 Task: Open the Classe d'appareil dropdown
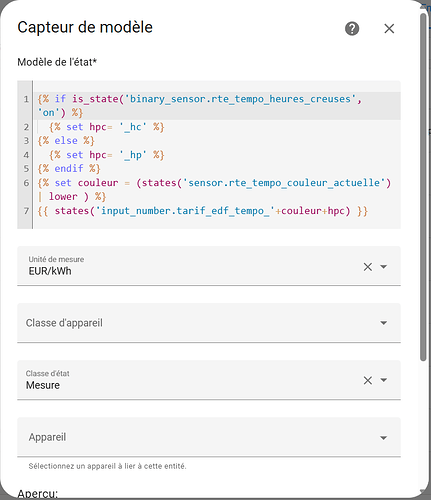click(209, 323)
